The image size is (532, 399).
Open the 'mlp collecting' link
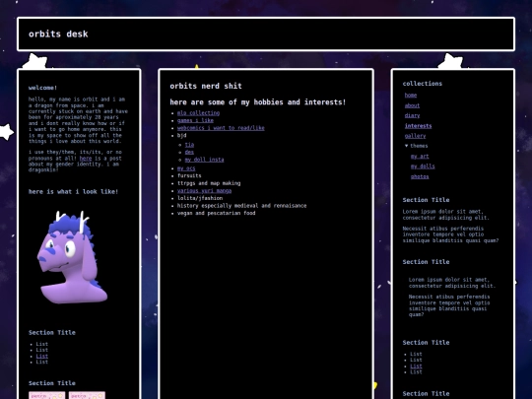[x=198, y=113]
